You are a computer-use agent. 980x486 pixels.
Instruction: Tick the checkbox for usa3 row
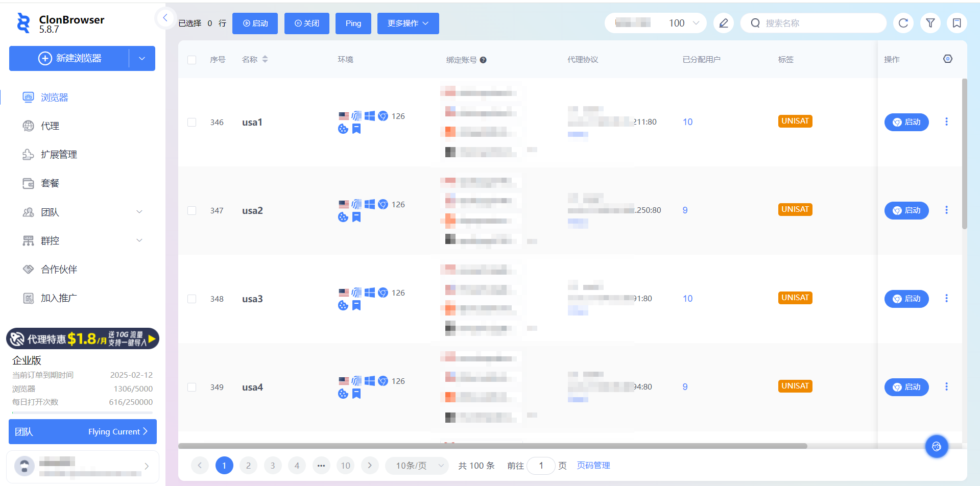point(192,299)
